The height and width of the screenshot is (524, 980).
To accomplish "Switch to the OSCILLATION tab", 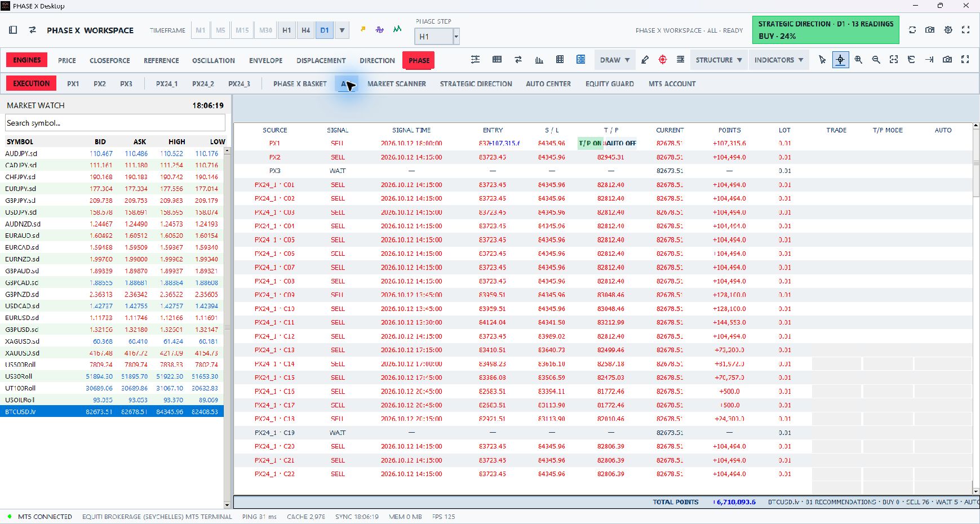I will (214, 60).
